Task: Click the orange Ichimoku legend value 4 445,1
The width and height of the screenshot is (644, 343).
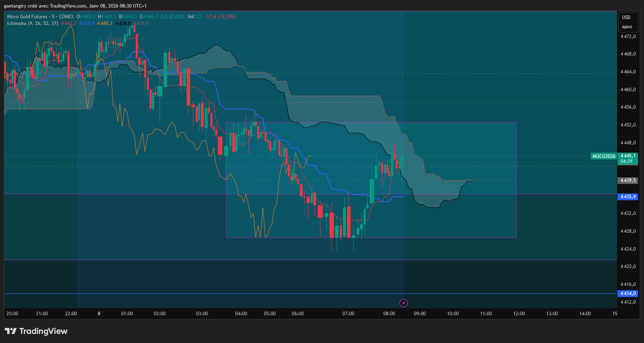Action: point(105,23)
